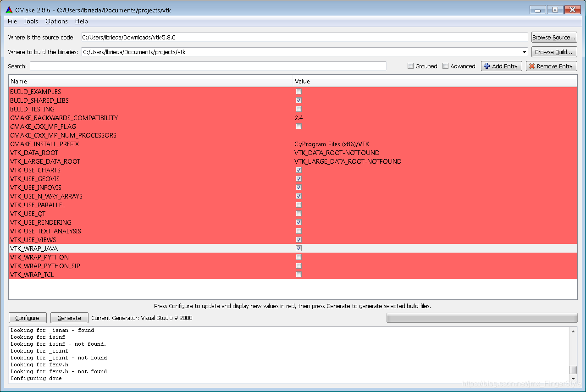This screenshot has width=586, height=392.
Task: Toggle the VTK_WRAP_PYTHON_SIP checkbox
Action: coord(299,266)
